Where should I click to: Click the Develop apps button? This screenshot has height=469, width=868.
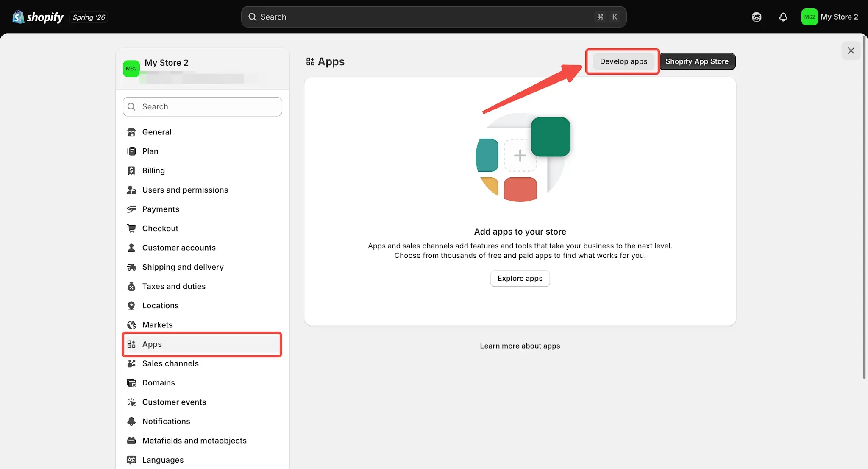pos(623,61)
